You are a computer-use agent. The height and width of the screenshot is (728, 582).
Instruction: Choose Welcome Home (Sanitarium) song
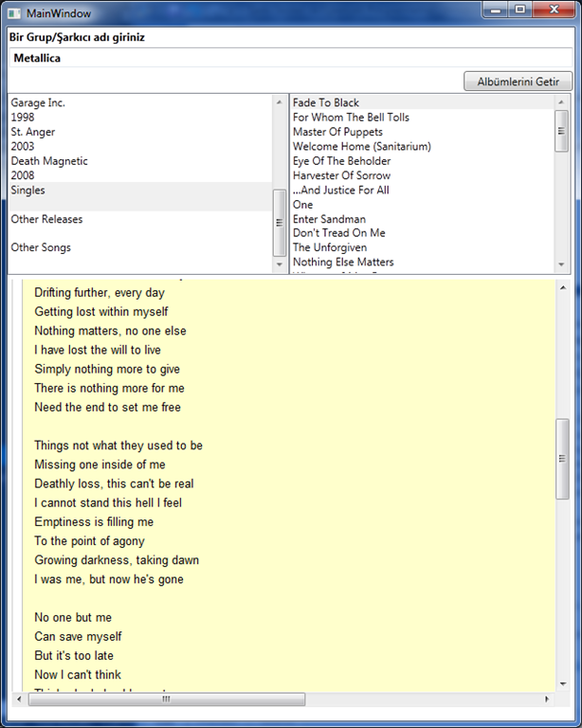tap(362, 146)
